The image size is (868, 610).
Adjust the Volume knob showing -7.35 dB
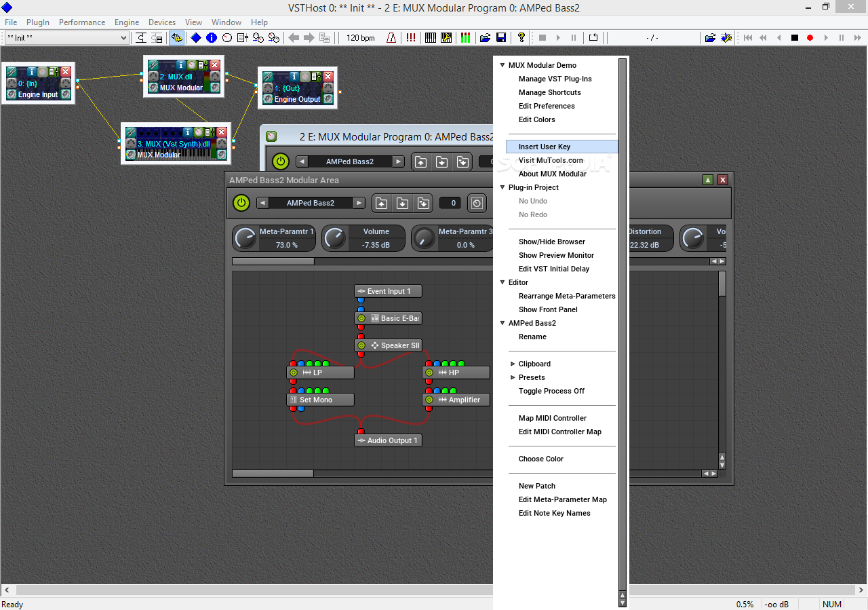334,238
